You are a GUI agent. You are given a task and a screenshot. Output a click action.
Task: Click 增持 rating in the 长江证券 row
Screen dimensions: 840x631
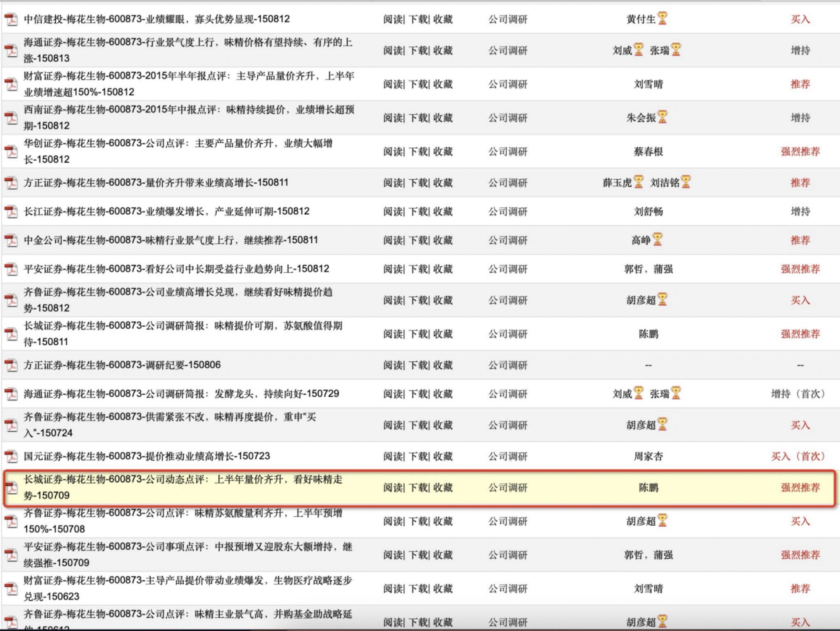[x=800, y=212]
